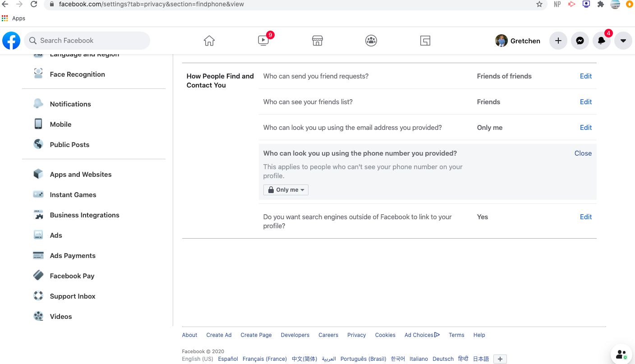
Task: Open the new message contacts icon
Action: point(622,354)
